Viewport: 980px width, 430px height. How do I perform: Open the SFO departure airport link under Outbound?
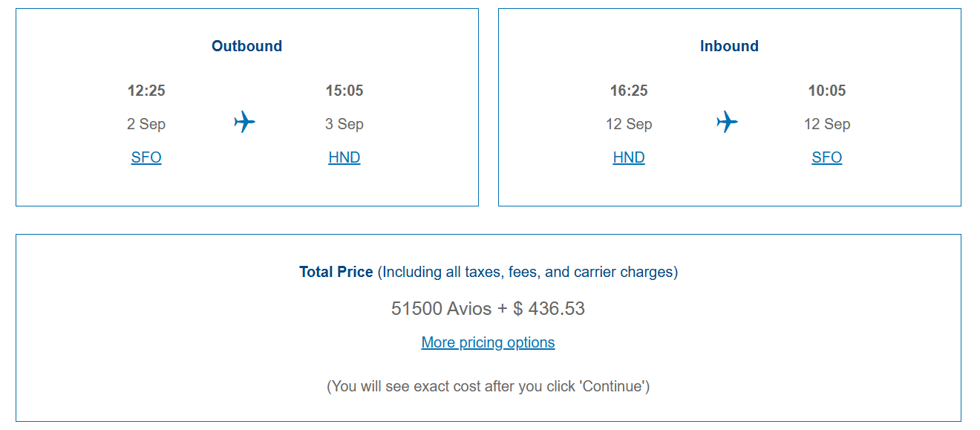pyautogui.click(x=146, y=157)
